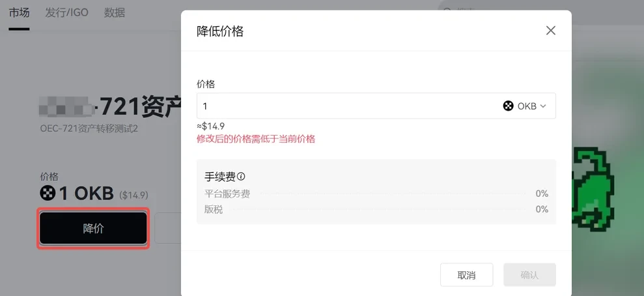Click the OEC-721资产转移测试2 collection subtitle
The width and height of the screenshot is (644, 296).
(x=89, y=128)
